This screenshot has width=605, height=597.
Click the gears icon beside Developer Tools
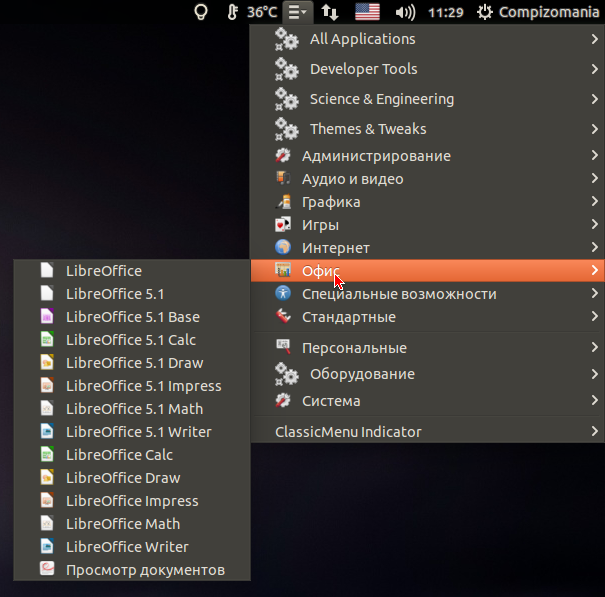[286, 69]
